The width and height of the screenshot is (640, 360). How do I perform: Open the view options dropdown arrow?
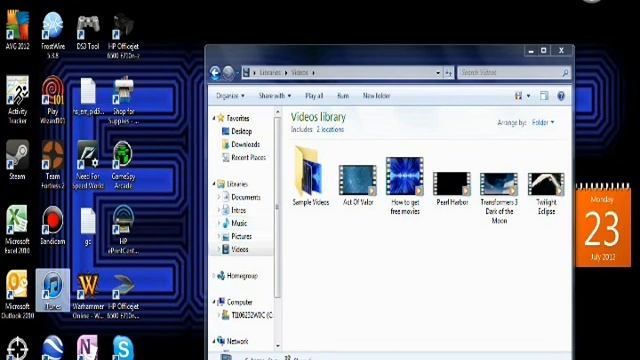pos(528,96)
